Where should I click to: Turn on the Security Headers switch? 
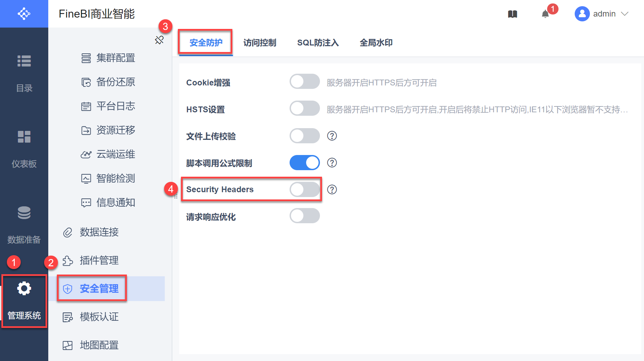coord(304,189)
